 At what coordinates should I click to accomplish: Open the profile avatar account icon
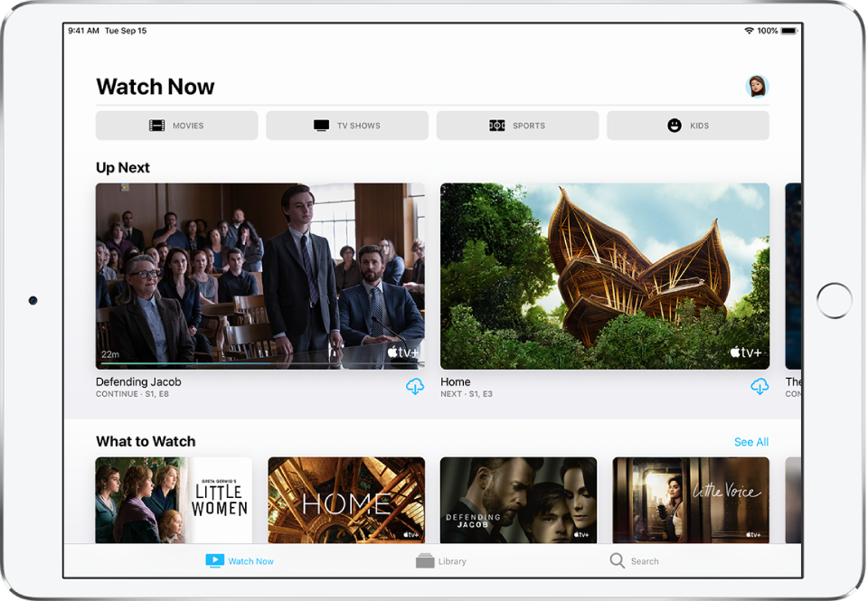point(757,87)
